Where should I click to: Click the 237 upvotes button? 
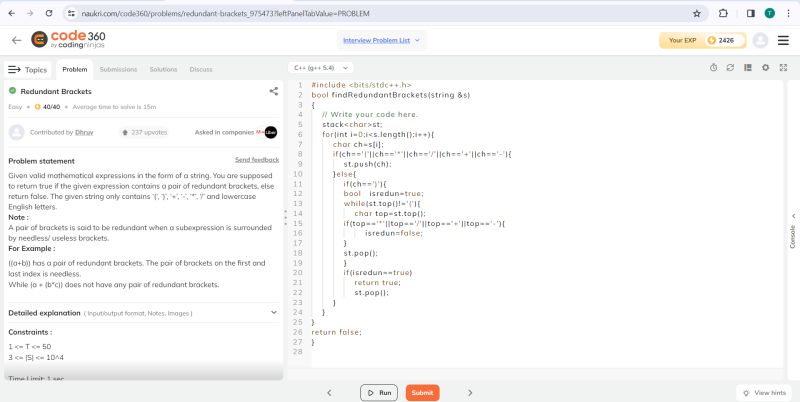(144, 131)
